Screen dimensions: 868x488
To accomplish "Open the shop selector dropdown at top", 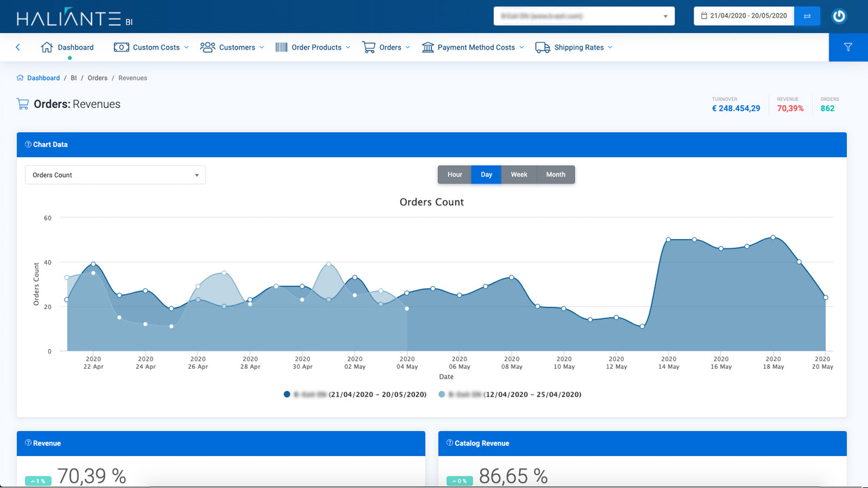I will (x=583, y=16).
